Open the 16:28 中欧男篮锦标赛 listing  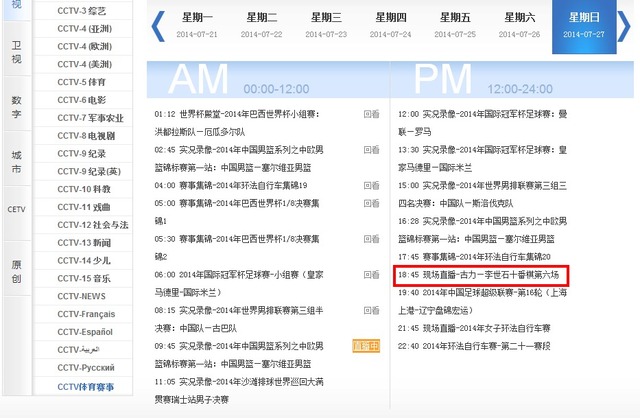pos(483,230)
